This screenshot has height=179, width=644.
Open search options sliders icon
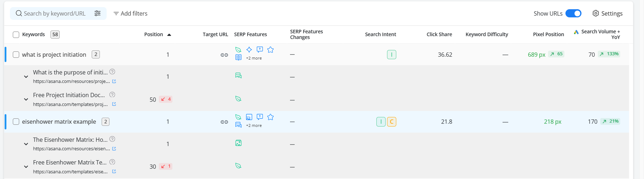click(97, 13)
